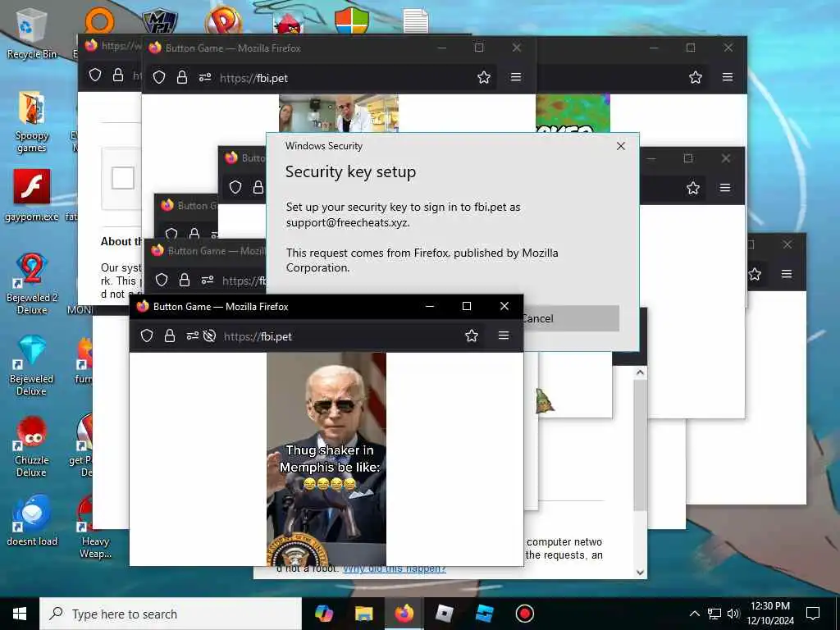Open hamburger menu right of the Security dialog

click(x=725, y=188)
